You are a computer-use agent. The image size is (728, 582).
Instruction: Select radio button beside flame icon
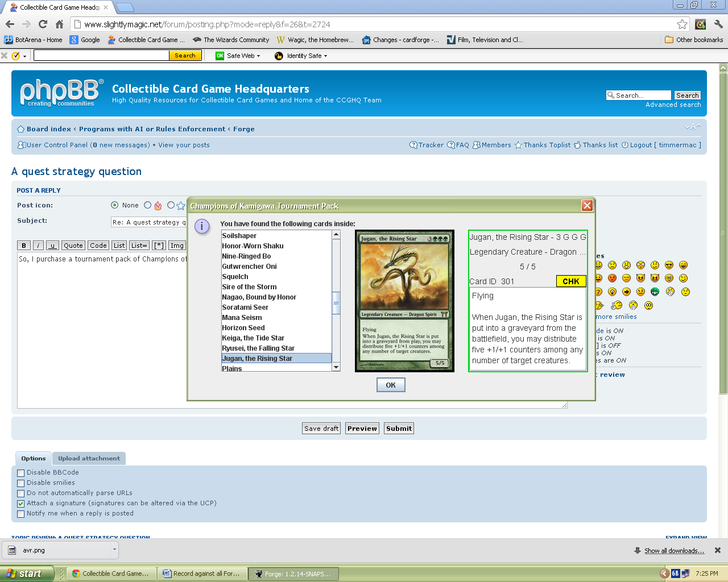(x=148, y=205)
